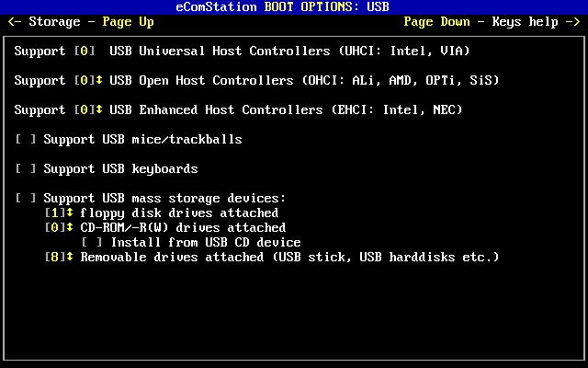The height and width of the screenshot is (368, 588).
Task: Click up-down arrow for floppy disk drives
Action: (70, 213)
